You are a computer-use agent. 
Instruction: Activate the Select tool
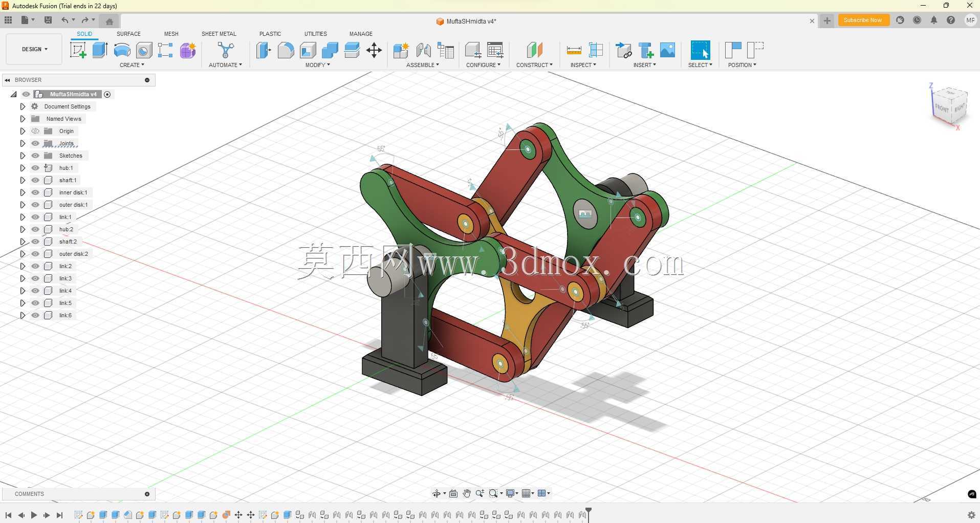point(700,50)
